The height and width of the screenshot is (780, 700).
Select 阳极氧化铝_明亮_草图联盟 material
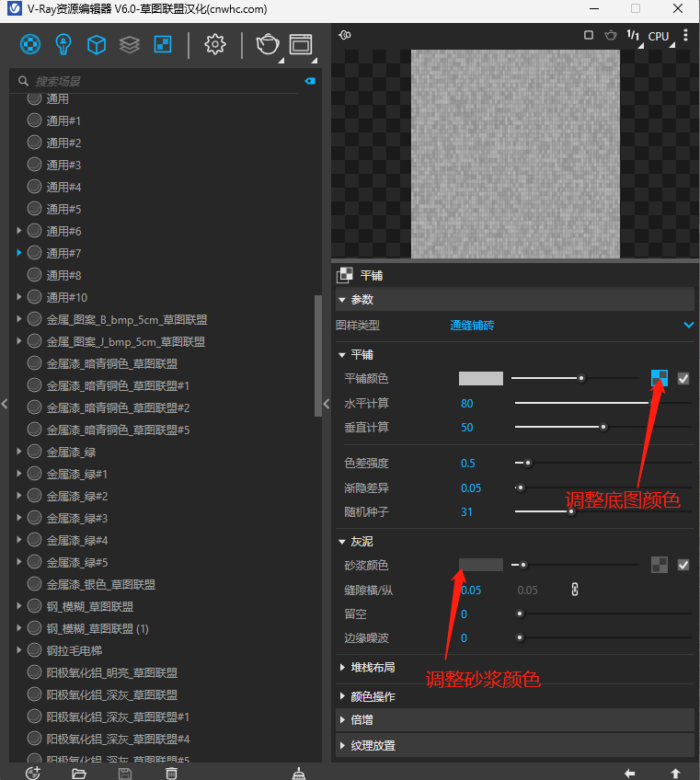[111, 672]
